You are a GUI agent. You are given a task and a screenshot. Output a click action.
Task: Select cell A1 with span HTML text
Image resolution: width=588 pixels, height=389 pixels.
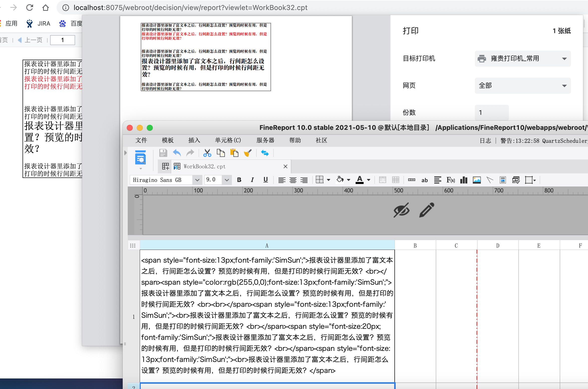pos(267,316)
